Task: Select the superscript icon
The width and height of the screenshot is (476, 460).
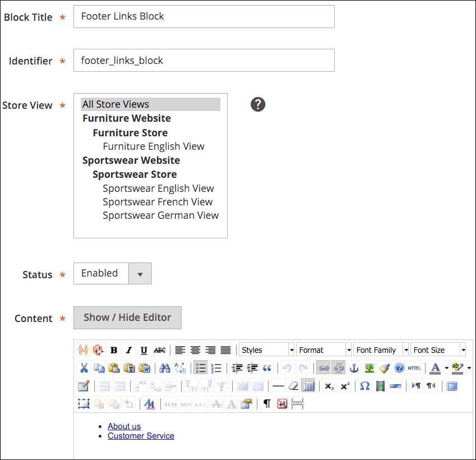Action: [x=344, y=386]
